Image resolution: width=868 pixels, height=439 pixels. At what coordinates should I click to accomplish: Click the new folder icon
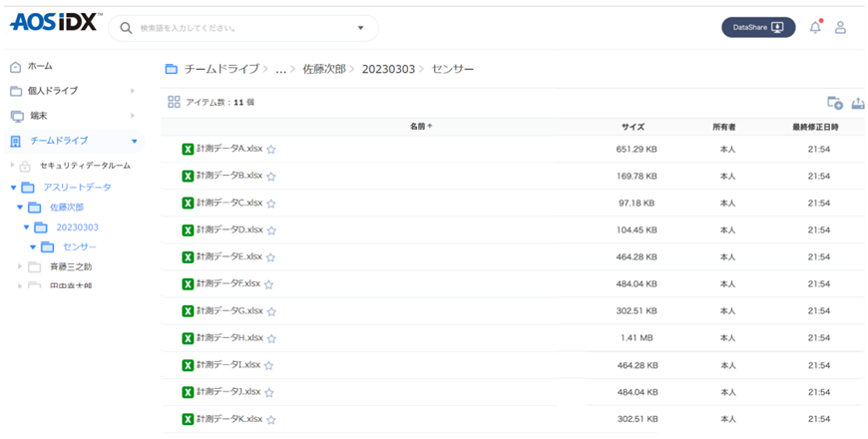pos(835,103)
